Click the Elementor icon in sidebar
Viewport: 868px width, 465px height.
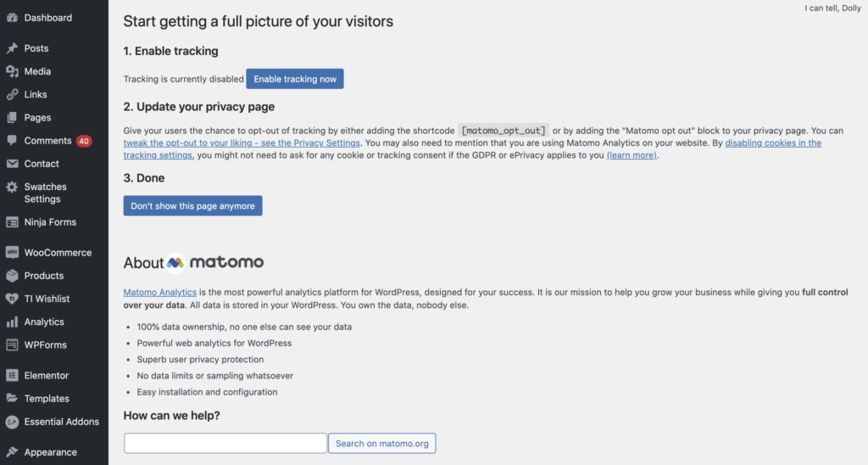click(x=12, y=376)
